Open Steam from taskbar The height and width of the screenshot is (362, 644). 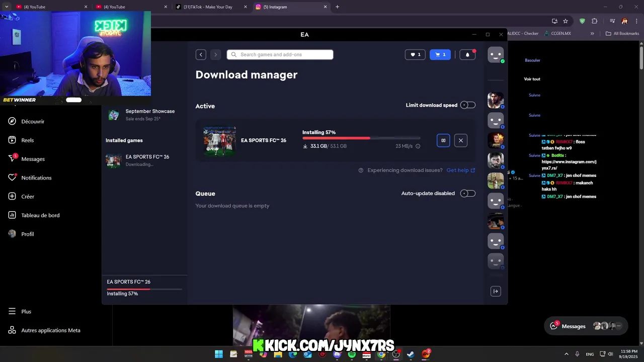[411, 354]
